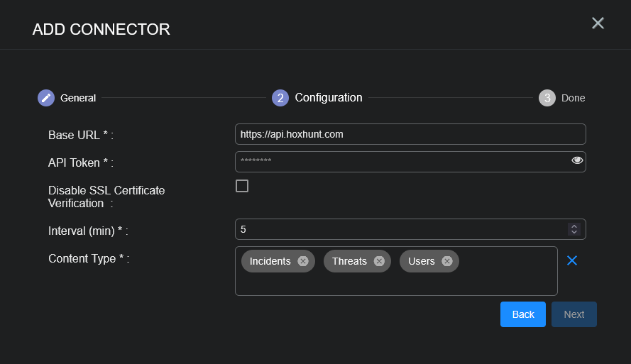Enable Disable SSL Certificate Verification checkbox
Screen dimensions: 631x364
click(242, 186)
